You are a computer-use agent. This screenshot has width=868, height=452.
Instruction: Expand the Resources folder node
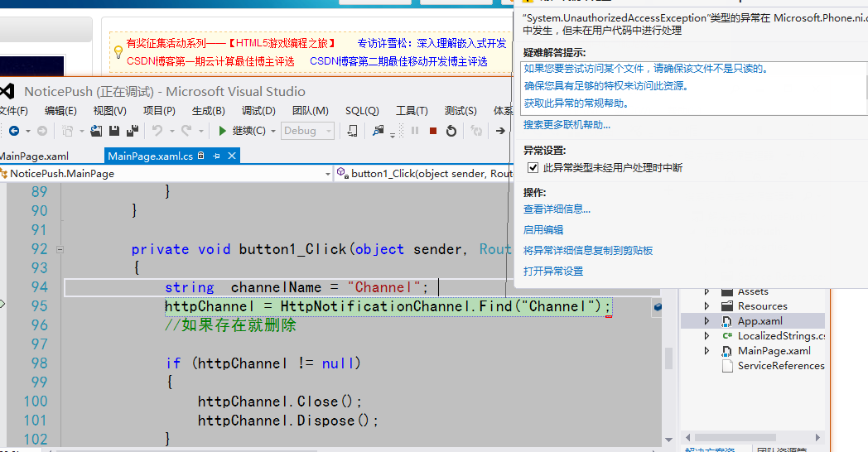point(707,306)
